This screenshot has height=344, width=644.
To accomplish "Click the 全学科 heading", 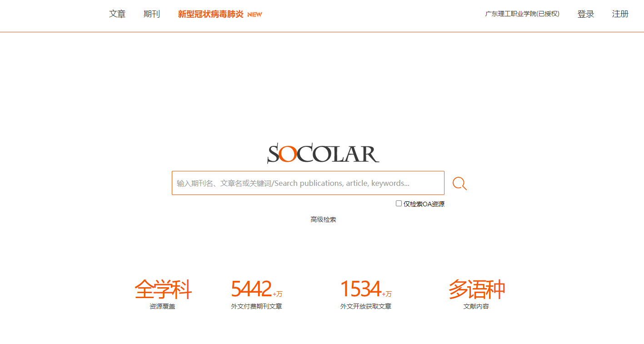I will click(x=163, y=289).
